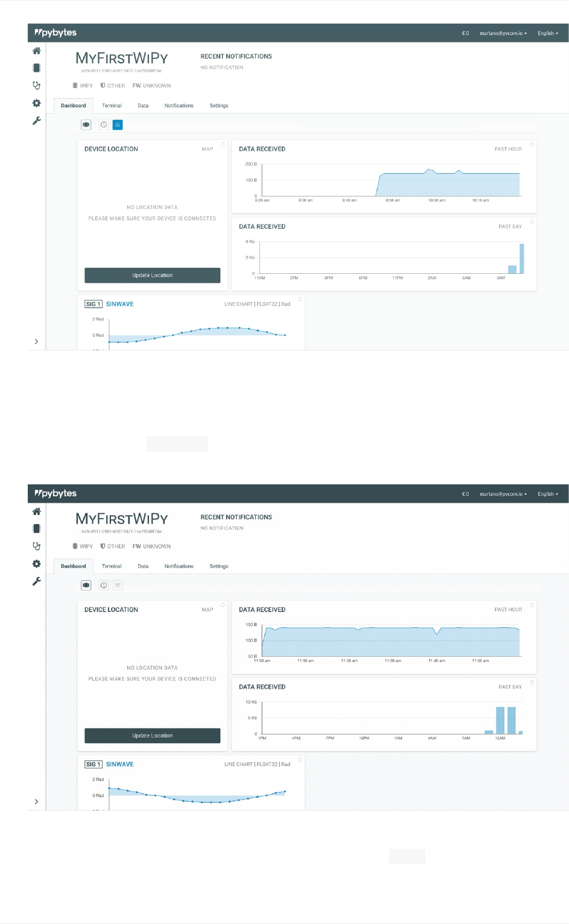Image resolution: width=569 pixels, height=924 pixels.
Task: Select wrench tools icon in upper sidebar
Action: click(x=37, y=121)
